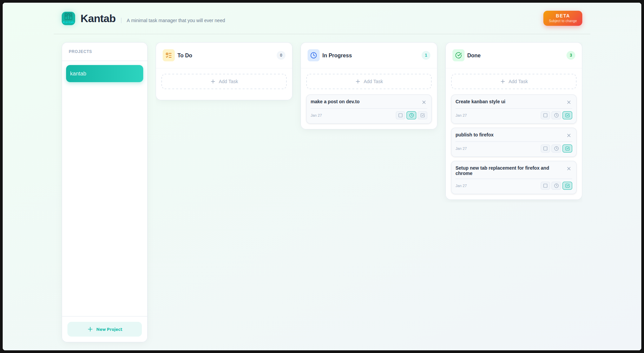The image size is (644, 353).
Task: Toggle in-progress on the firefox tab replacement task
Action: [x=556, y=186]
